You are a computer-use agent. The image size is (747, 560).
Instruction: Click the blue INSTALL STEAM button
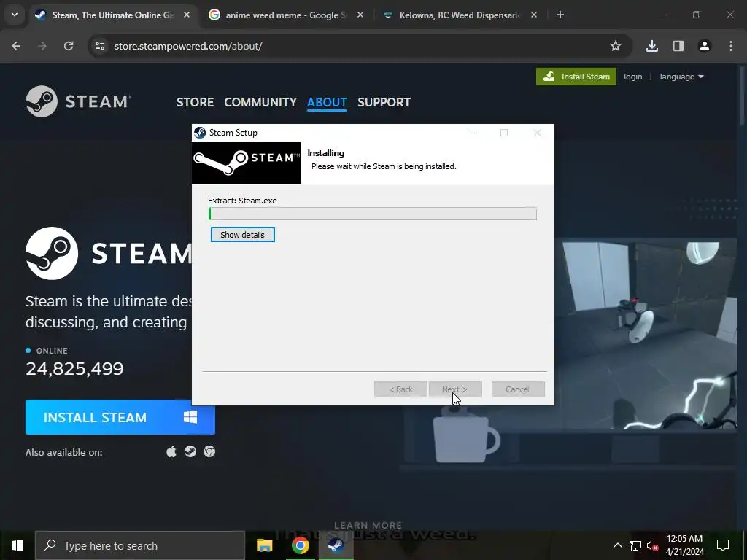coord(120,417)
